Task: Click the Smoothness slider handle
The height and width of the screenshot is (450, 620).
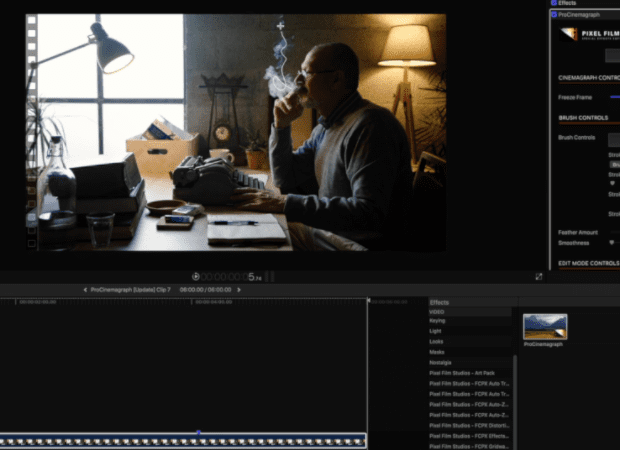Action: click(612, 243)
